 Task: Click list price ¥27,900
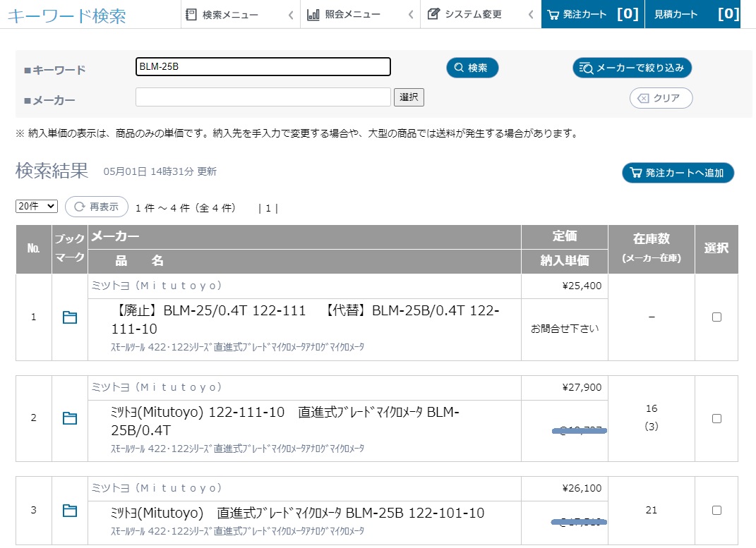click(x=582, y=387)
